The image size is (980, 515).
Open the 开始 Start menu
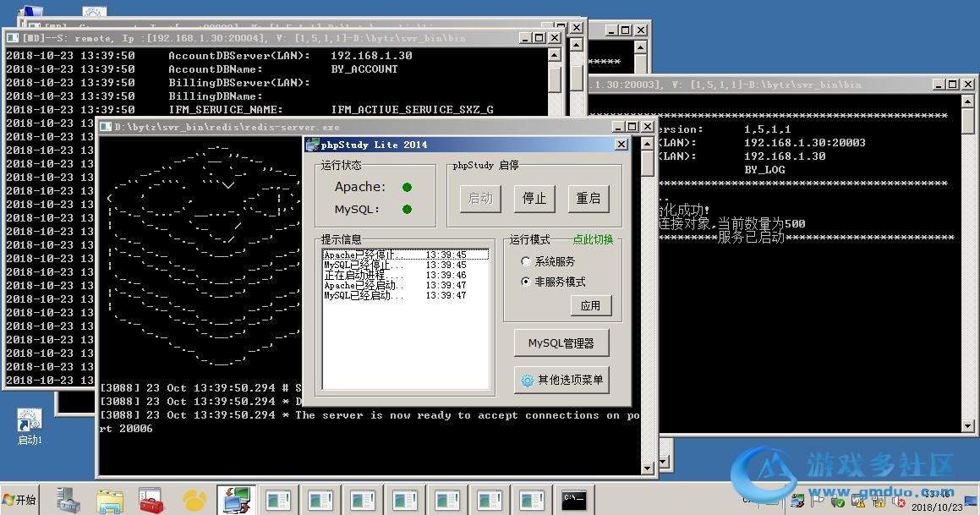pyautogui.click(x=19, y=500)
